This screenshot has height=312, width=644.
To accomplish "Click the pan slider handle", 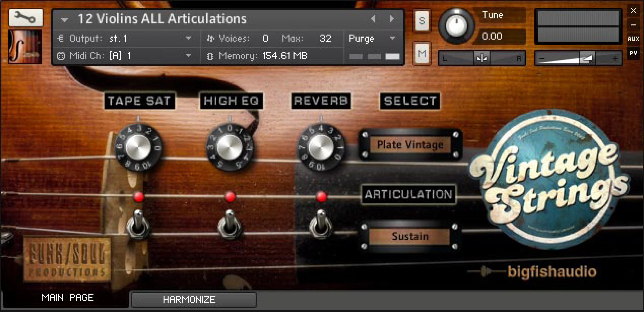I will point(482,58).
